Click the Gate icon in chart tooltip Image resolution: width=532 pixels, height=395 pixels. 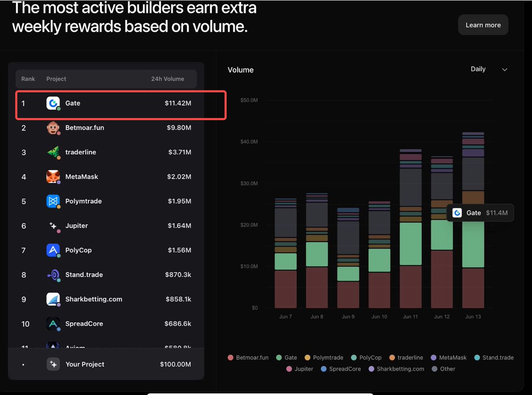pyautogui.click(x=457, y=213)
